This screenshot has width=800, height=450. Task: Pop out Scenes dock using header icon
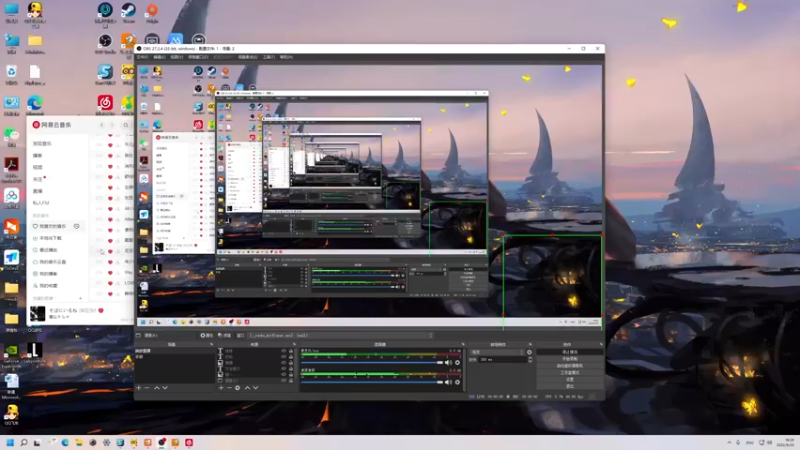[x=212, y=344]
